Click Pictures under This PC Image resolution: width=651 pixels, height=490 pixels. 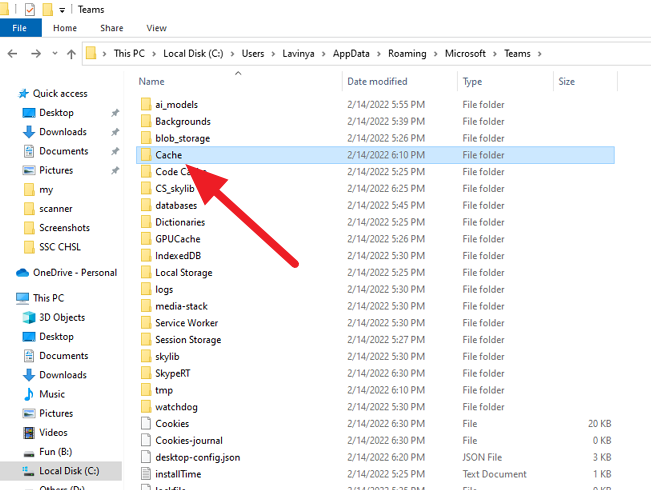pos(56,413)
